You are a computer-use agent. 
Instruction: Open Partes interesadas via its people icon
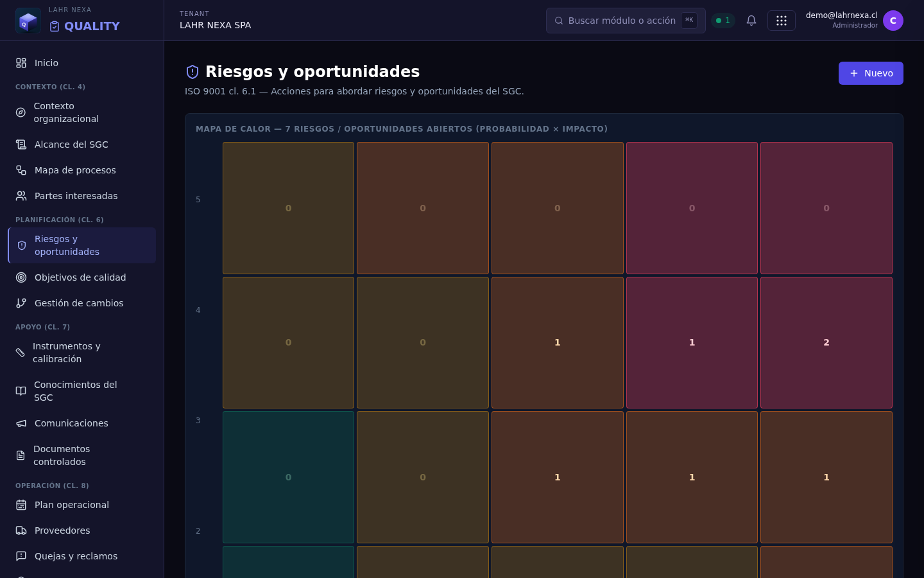(21, 196)
